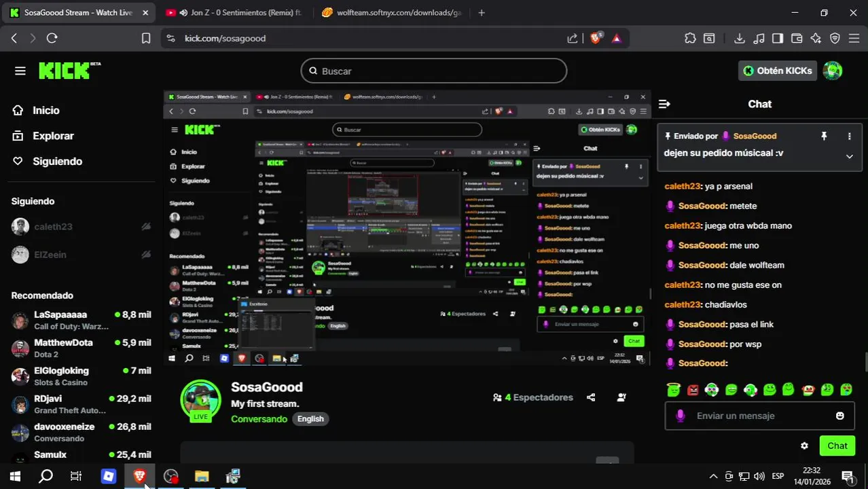This screenshot has width=868, height=489.
Task: Open the media control music icon
Action: click(x=759, y=38)
